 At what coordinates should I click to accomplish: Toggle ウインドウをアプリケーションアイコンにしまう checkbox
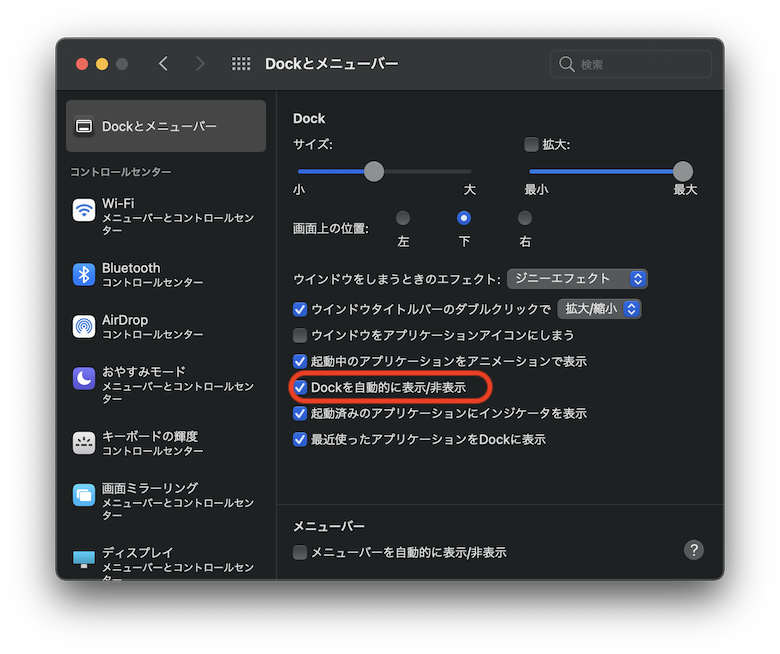tap(300, 335)
